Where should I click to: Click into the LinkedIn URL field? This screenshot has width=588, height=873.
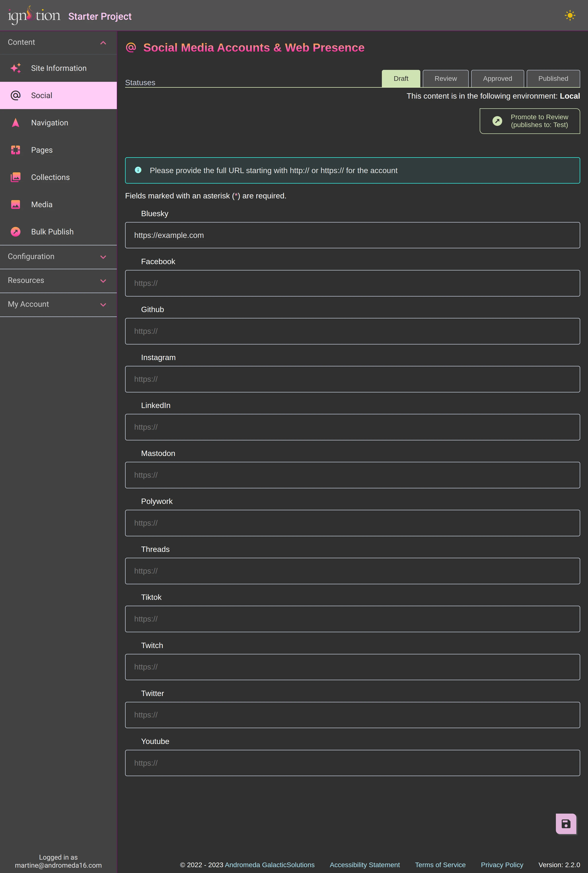(352, 427)
